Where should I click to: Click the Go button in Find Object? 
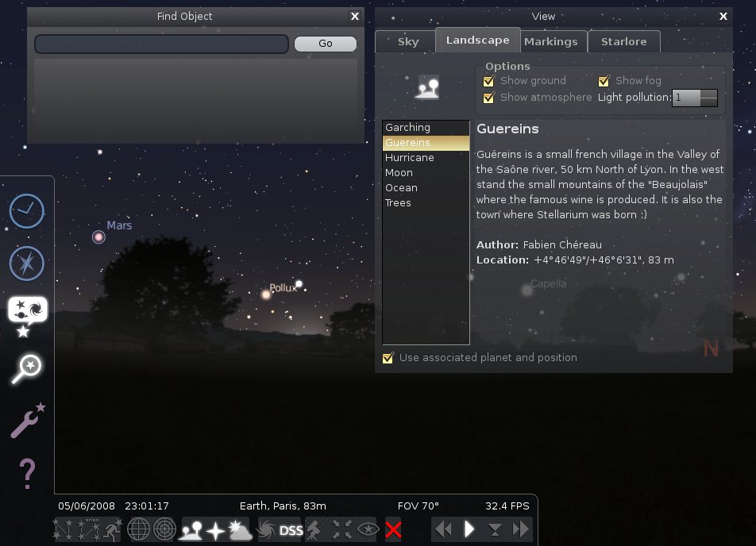(x=326, y=44)
